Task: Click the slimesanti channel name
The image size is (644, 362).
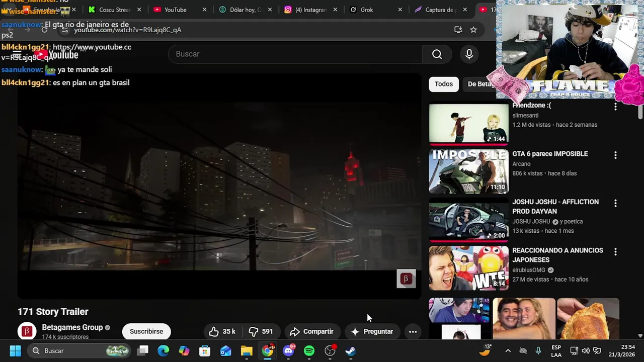Action: coord(525,116)
